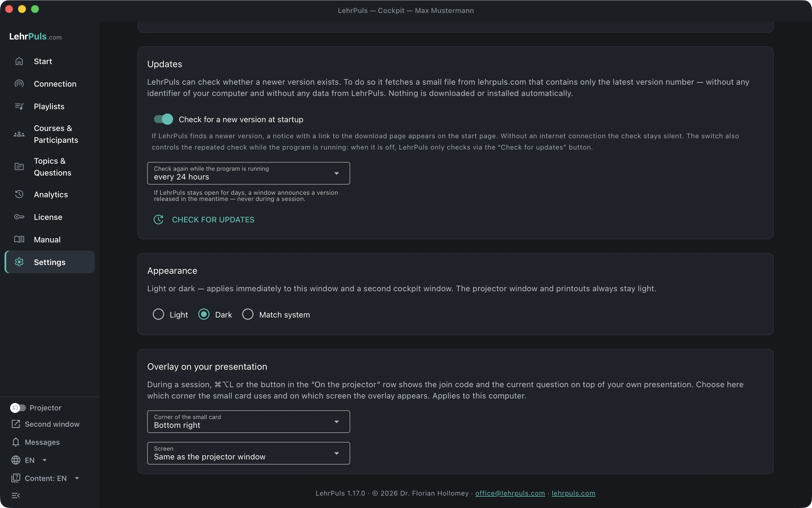Click the Manual book icon

(19, 239)
